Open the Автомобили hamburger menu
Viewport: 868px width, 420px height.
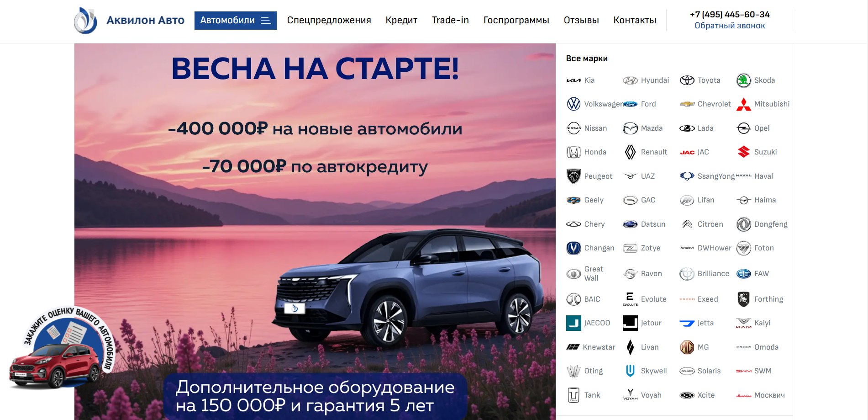click(236, 21)
